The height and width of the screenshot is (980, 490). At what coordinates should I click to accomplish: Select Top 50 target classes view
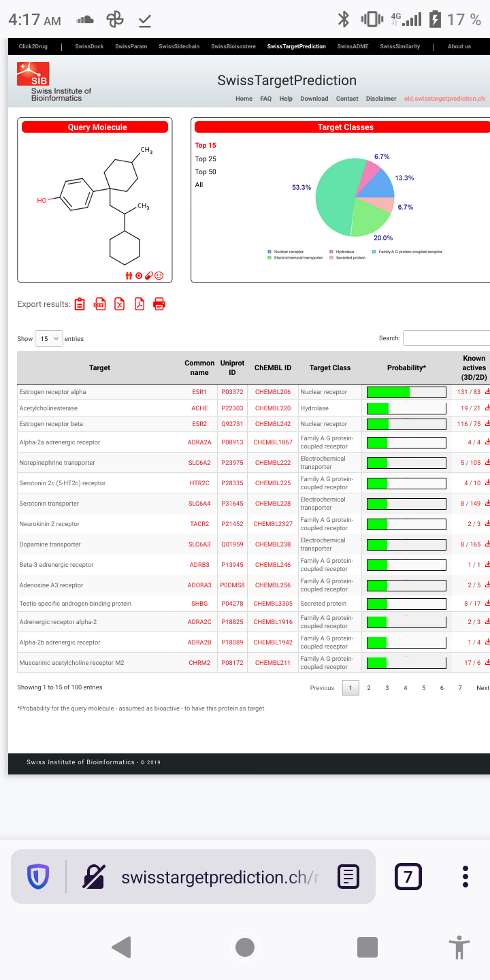point(206,171)
